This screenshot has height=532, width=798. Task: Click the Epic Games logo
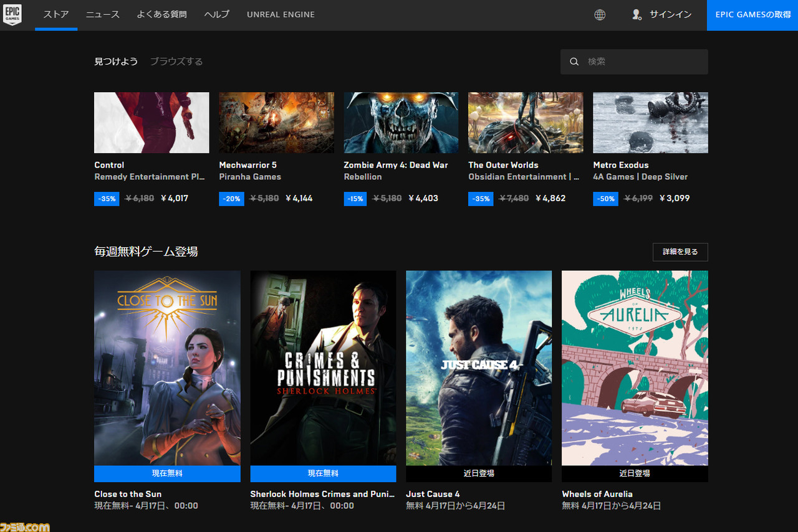(x=12, y=14)
